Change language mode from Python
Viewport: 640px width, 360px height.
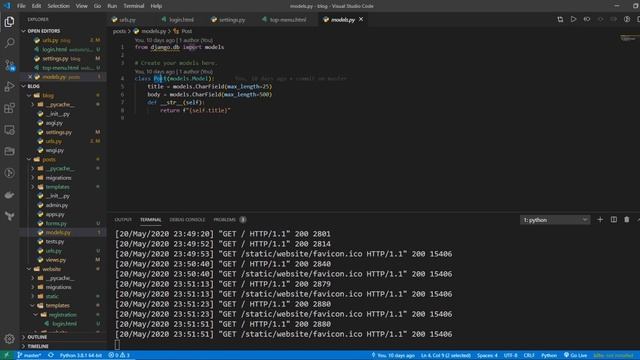click(x=549, y=355)
